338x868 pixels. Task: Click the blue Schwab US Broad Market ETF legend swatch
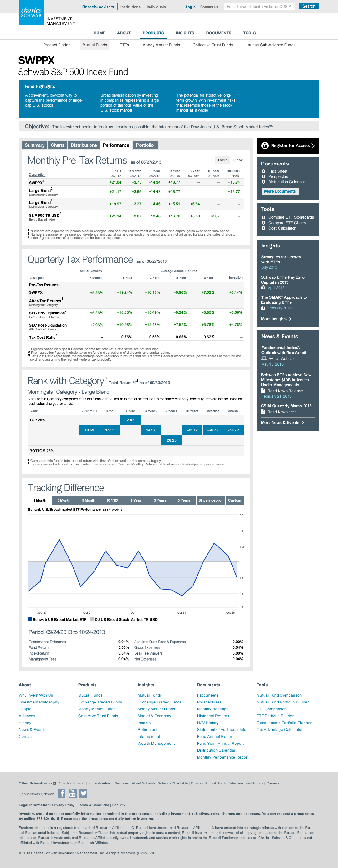(30, 619)
